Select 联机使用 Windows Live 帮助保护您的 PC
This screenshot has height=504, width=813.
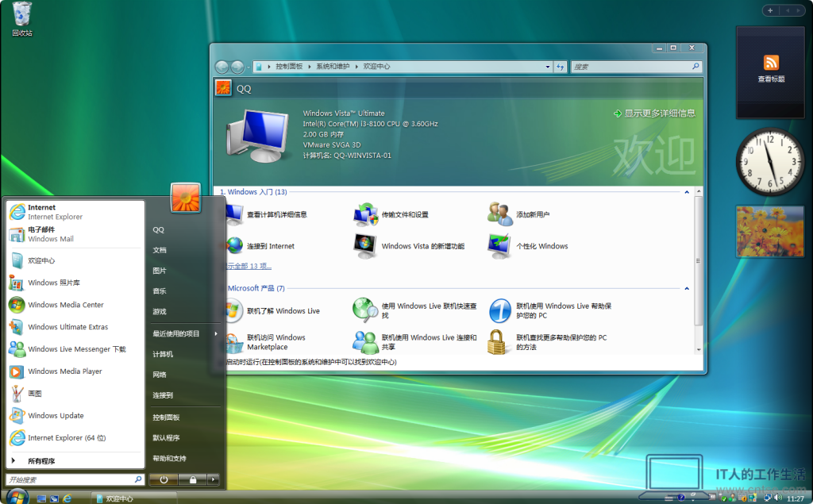tap(551, 310)
